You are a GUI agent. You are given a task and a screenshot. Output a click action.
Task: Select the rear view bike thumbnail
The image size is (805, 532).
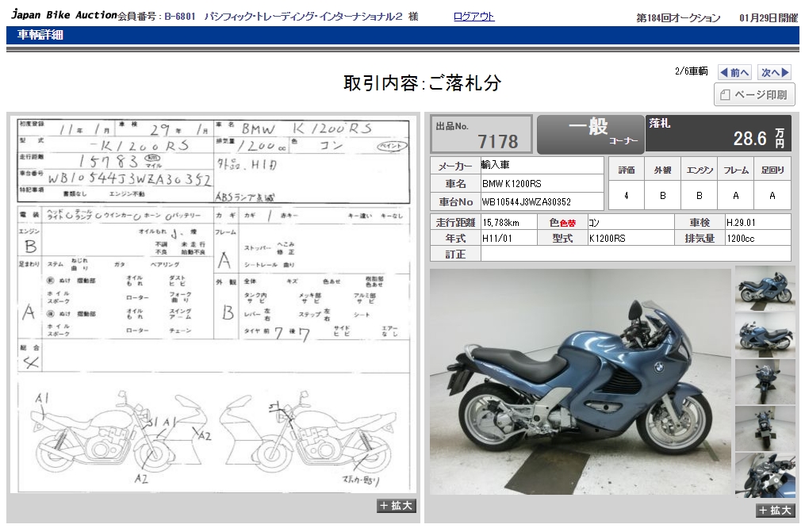pos(765,428)
